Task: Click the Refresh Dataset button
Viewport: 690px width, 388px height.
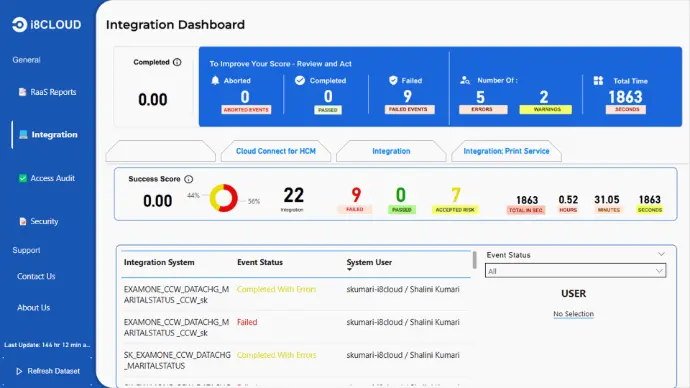Action: (48, 371)
